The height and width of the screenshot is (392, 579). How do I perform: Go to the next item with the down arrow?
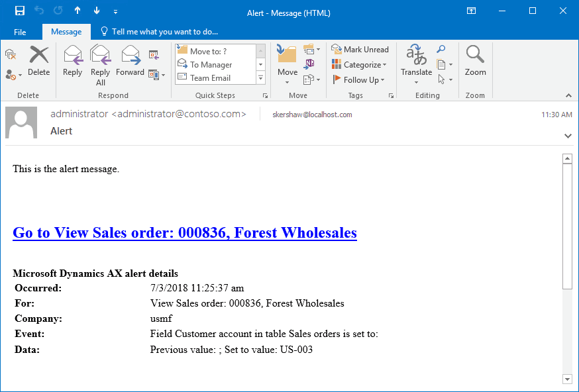pyautogui.click(x=97, y=11)
